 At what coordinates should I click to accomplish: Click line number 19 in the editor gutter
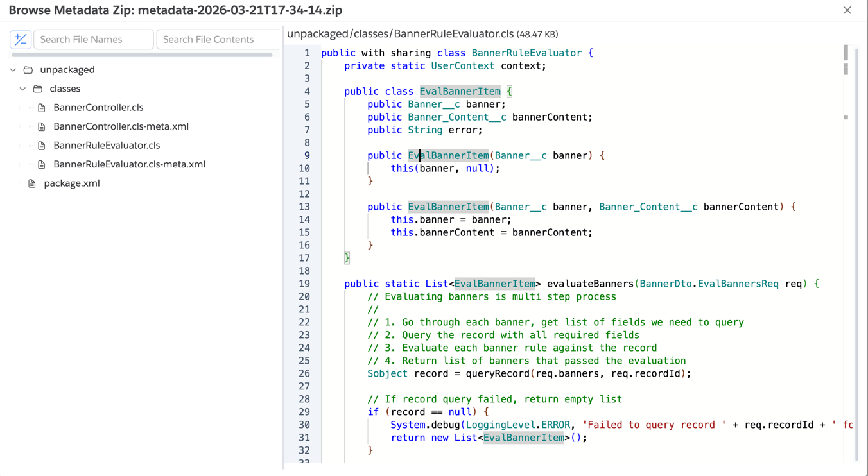click(304, 284)
